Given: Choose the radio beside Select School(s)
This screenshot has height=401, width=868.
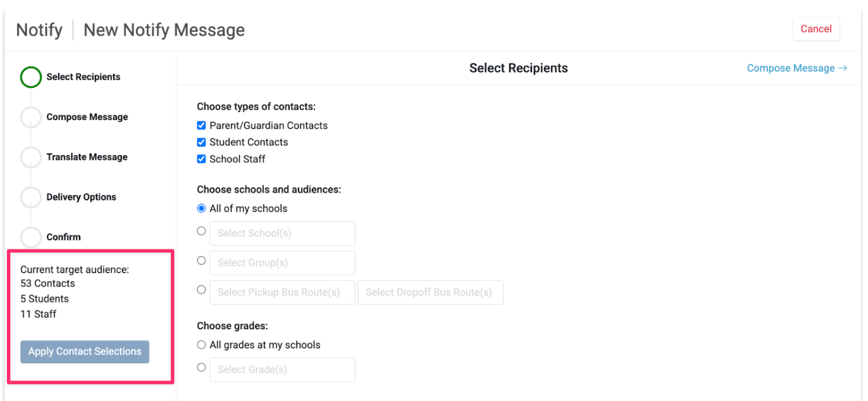Looking at the screenshot, I should coord(201,231).
